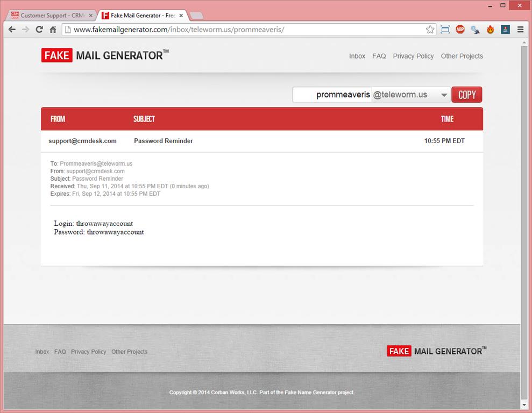Viewport: 532px width, 413px height.
Task: Open the Privacy Policy link in footer
Action: pyautogui.click(x=88, y=352)
